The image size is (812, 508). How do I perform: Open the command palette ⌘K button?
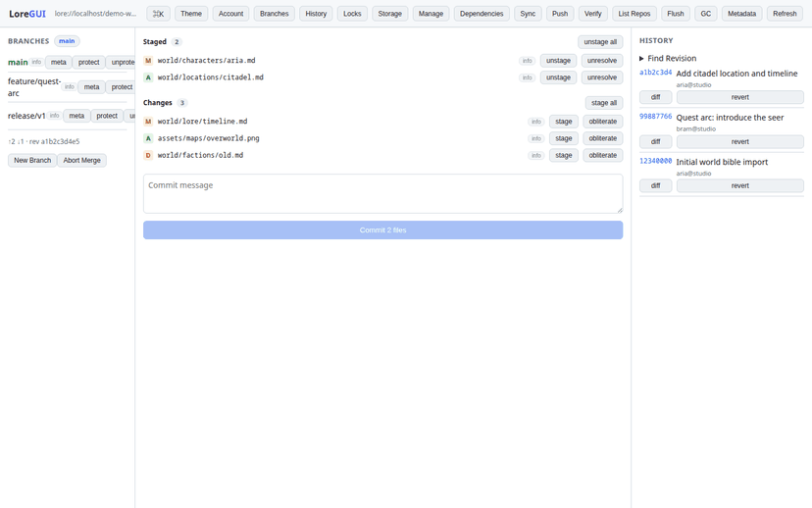click(x=158, y=14)
